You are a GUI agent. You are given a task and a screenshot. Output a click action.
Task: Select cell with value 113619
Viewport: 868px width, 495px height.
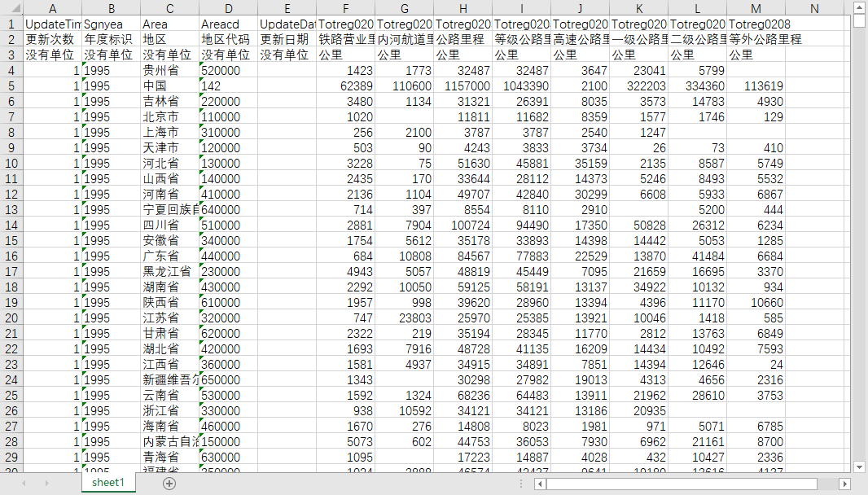[x=756, y=85]
